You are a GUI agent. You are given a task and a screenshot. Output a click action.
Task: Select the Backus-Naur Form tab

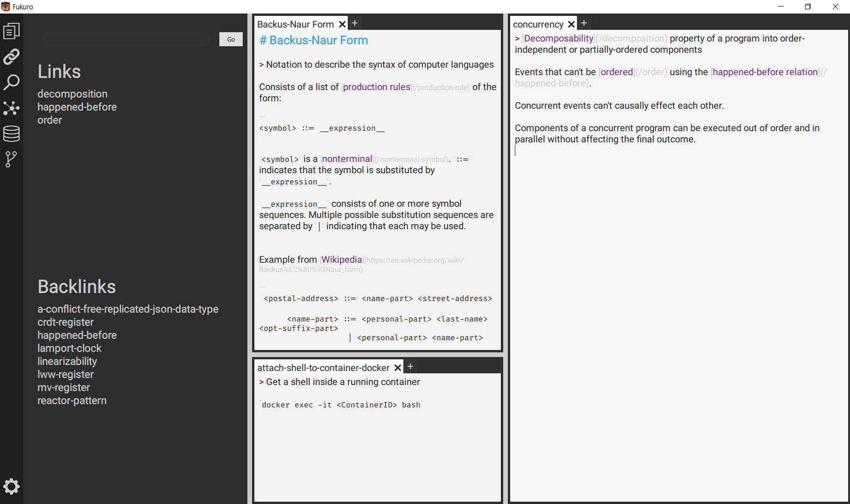pyautogui.click(x=295, y=24)
